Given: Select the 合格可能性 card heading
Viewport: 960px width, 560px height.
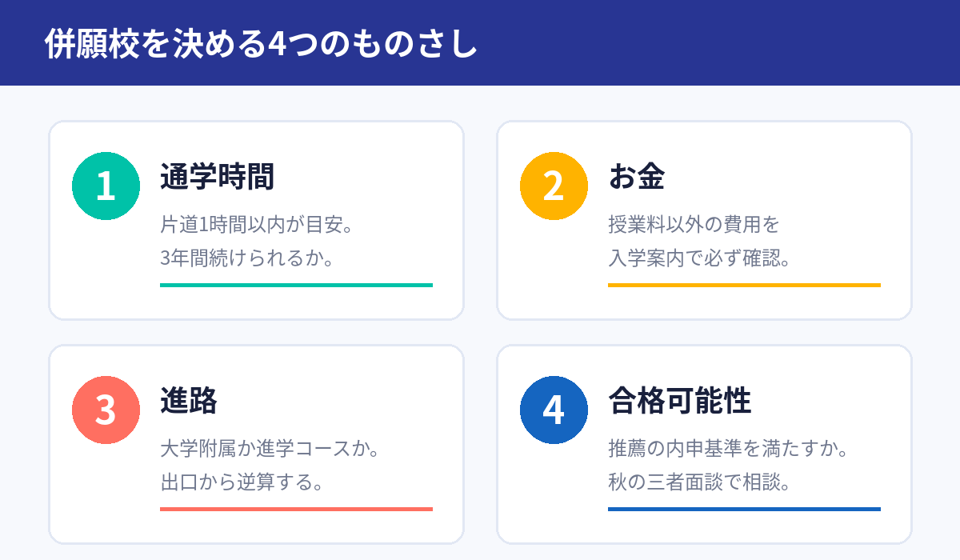Looking at the screenshot, I should click(680, 401).
